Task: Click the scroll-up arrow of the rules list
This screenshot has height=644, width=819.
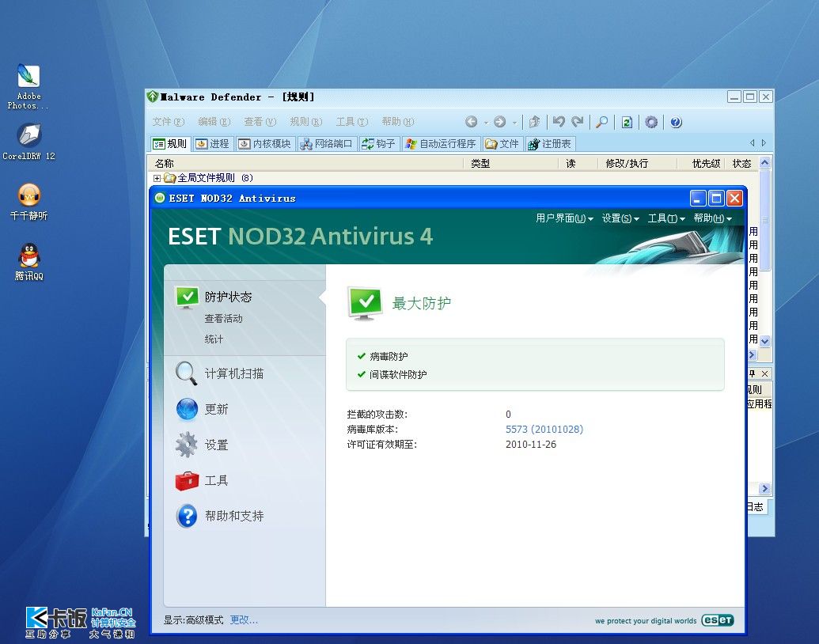Action: tap(764, 162)
